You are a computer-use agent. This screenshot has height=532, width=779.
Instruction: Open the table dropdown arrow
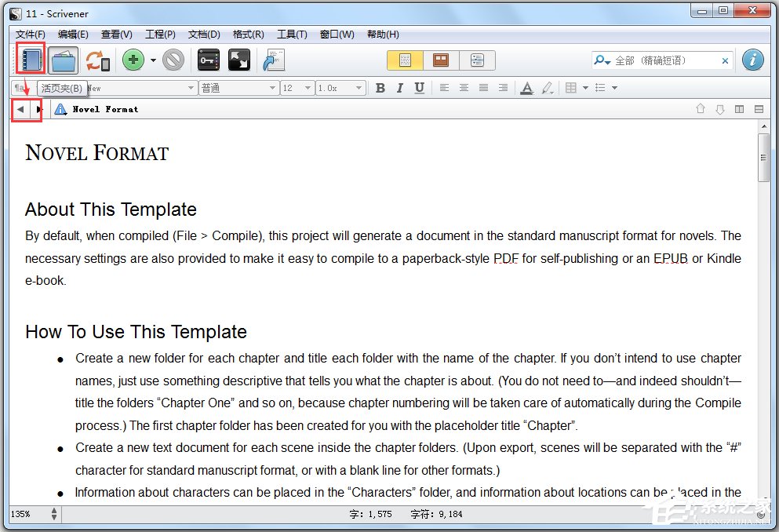click(585, 88)
